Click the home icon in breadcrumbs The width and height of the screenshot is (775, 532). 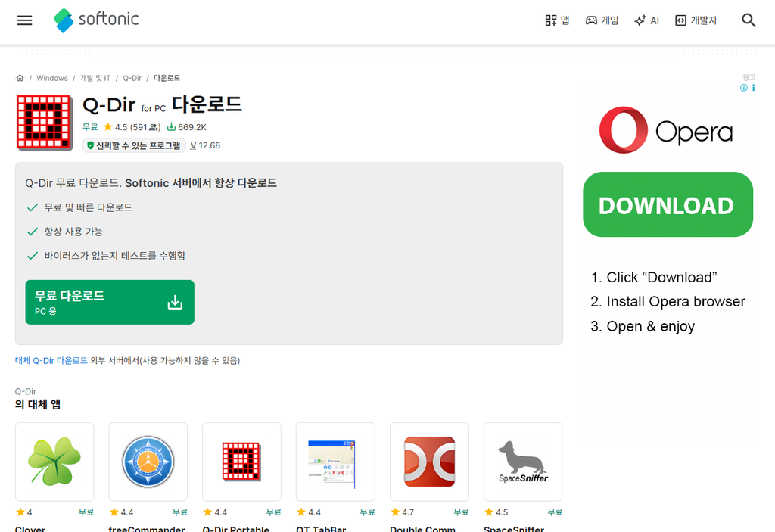20,78
